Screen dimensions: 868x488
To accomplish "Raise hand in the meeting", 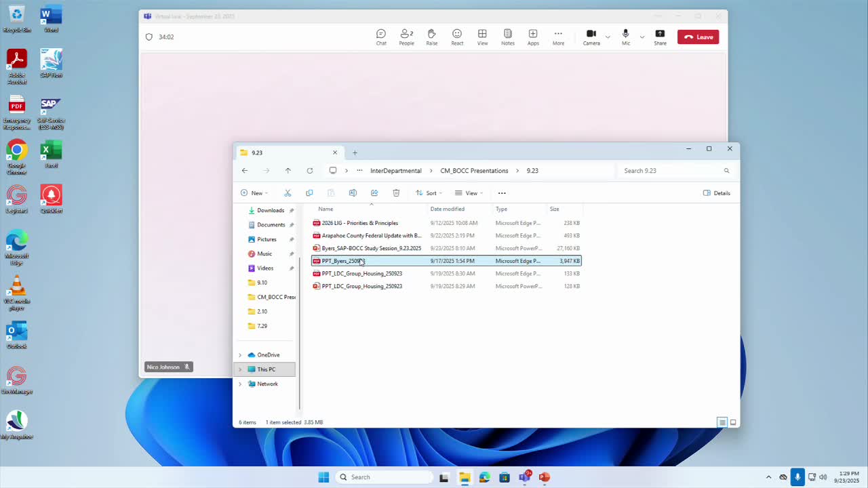I will click(431, 37).
